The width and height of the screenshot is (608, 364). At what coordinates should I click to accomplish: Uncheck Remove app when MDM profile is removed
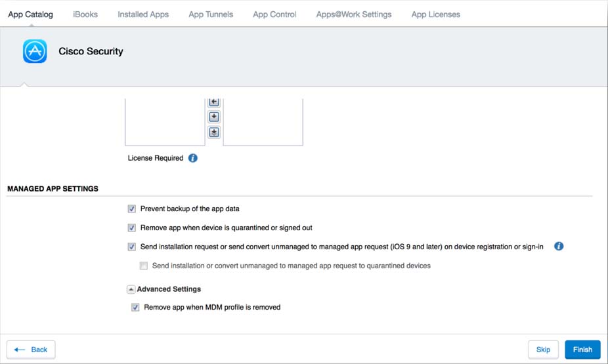click(x=135, y=307)
